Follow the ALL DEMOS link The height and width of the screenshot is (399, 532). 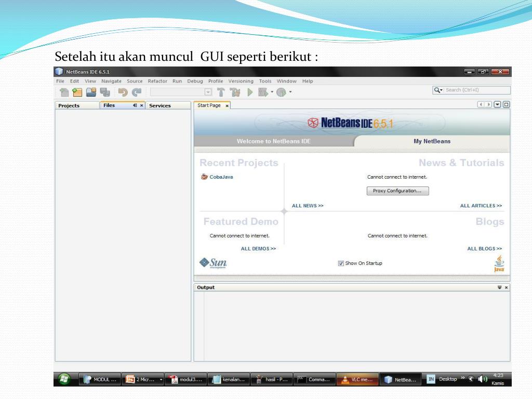pos(258,249)
